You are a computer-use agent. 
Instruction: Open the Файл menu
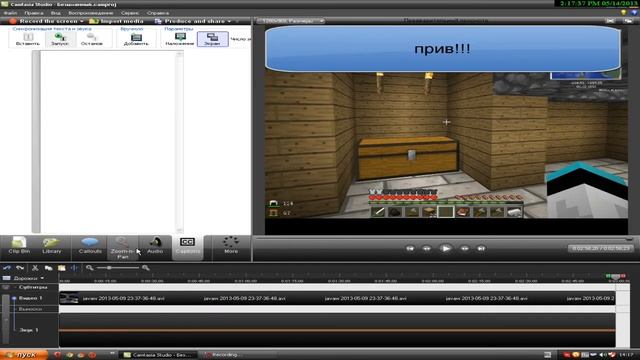pyautogui.click(x=10, y=13)
